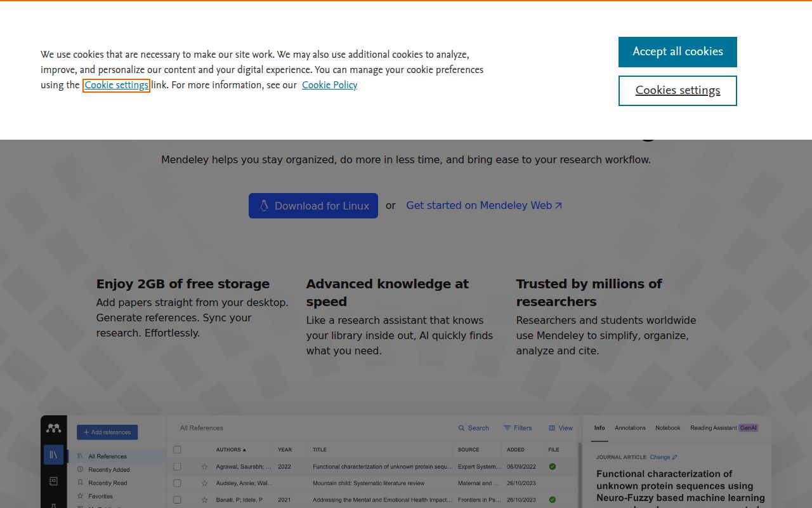This screenshot has height=508, width=812.
Task: Click the Functional characterization article title in the info panel
Action: pos(680,488)
